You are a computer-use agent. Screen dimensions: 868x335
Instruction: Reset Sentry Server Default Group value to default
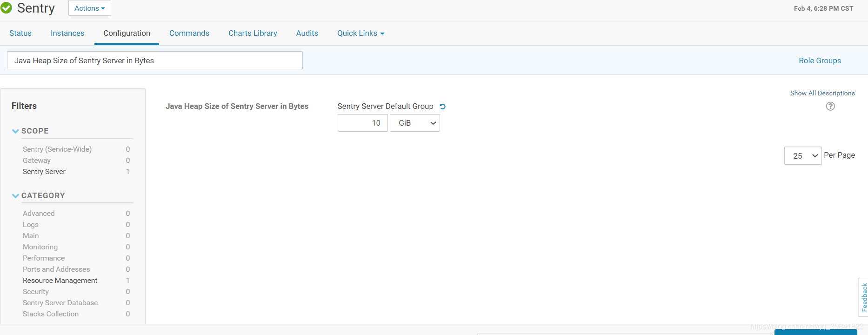[443, 107]
